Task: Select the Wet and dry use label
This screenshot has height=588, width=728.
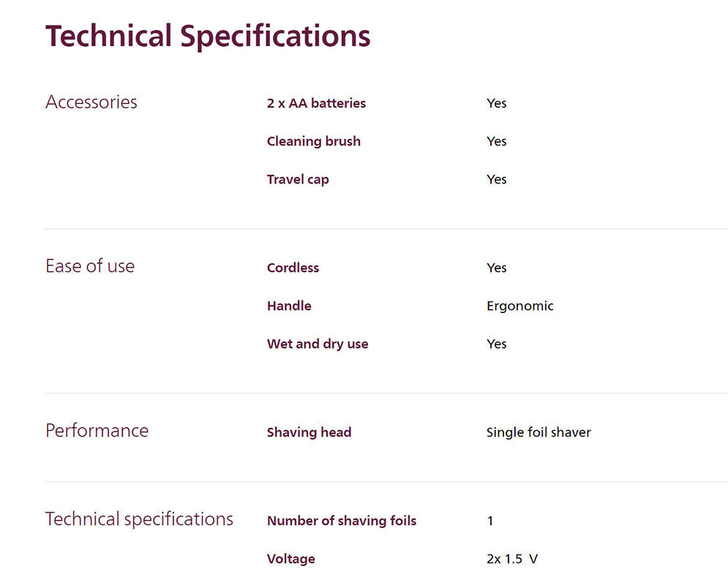Action: [318, 344]
